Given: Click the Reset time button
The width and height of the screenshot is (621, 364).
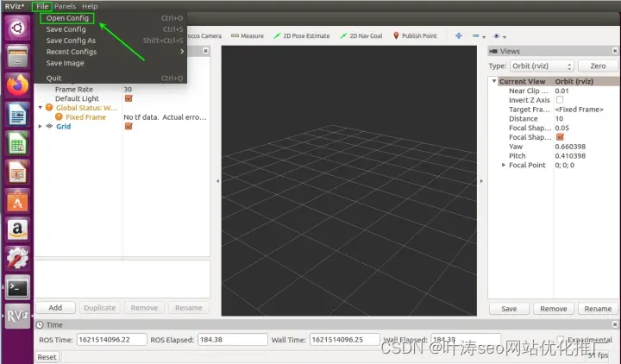Looking at the screenshot, I should pyautogui.click(x=47, y=357).
